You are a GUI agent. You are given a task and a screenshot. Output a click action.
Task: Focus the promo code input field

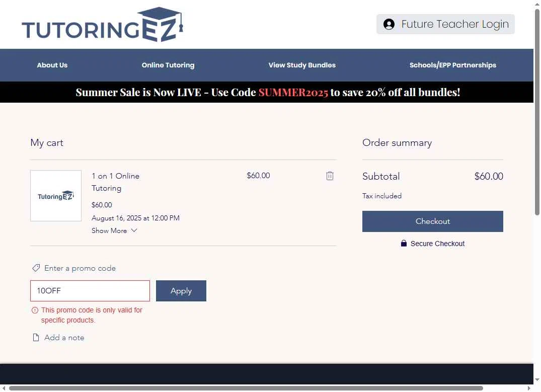tap(90, 291)
